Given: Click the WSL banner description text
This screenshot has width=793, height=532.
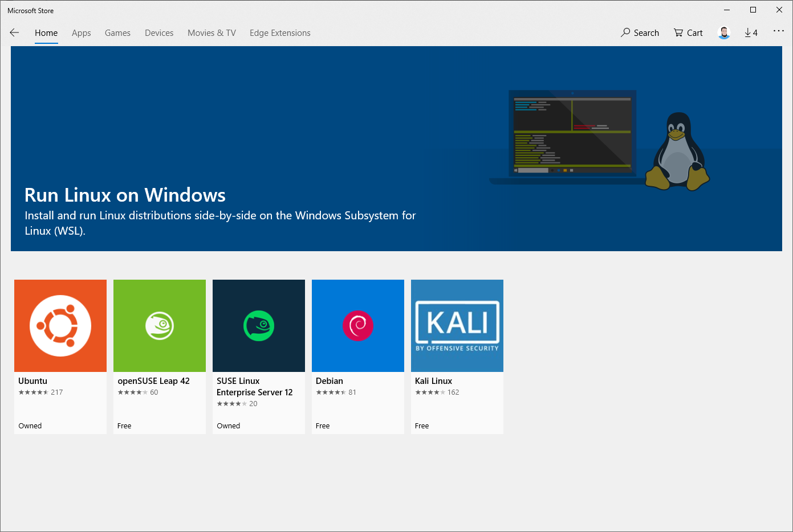Looking at the screenshot, I should click(x=220, y=223).
